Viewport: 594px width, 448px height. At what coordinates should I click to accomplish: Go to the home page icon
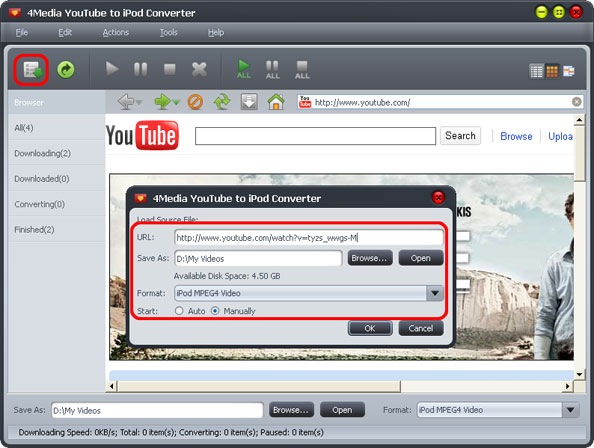276,102
